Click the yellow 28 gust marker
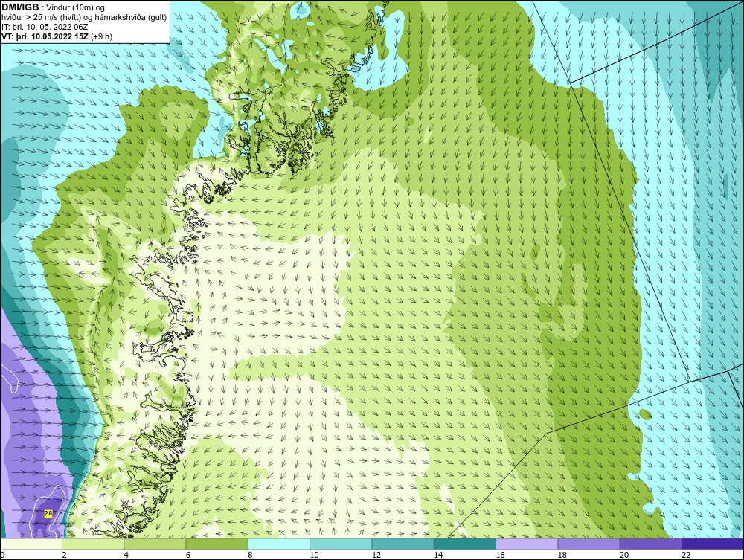Screen dimensions: 744x560 (x=48, y=514)
